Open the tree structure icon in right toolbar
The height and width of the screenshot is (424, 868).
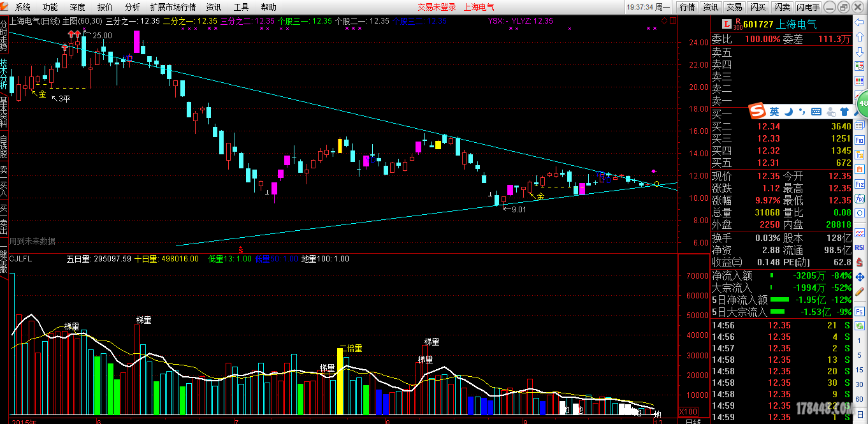coord(860,154)
